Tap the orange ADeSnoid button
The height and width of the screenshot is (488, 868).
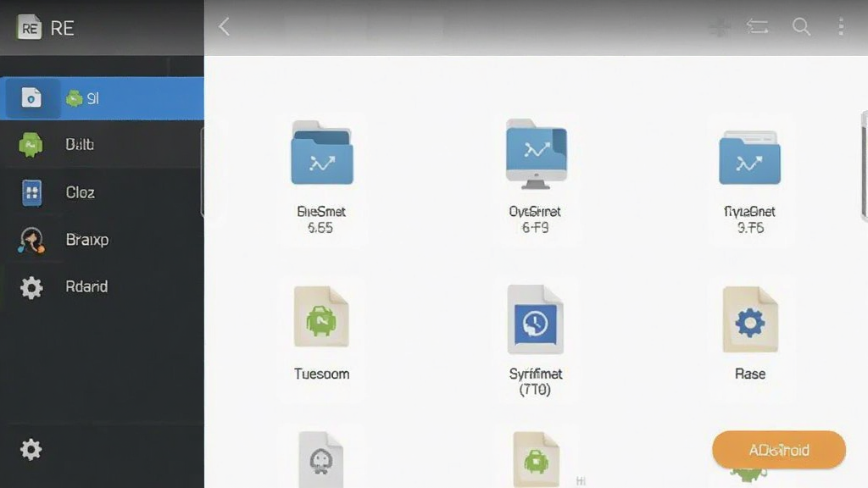pos(779,450)
